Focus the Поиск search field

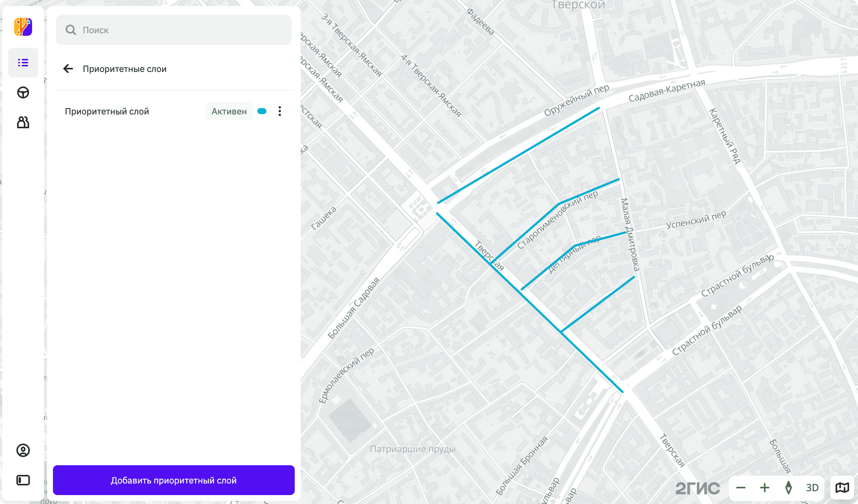[x=174, y=30]
